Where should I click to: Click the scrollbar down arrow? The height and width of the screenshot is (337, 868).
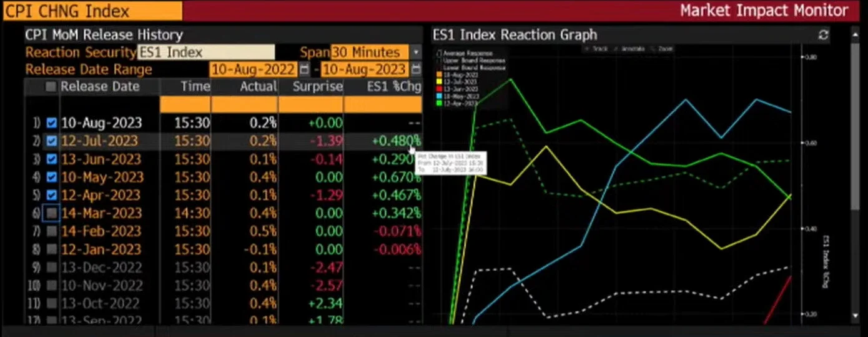click(855, 316)
